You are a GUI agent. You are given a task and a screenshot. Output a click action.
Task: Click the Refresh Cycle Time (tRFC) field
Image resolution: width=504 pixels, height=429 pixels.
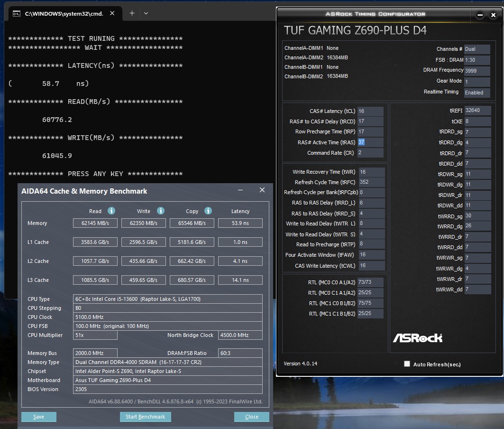372,182
